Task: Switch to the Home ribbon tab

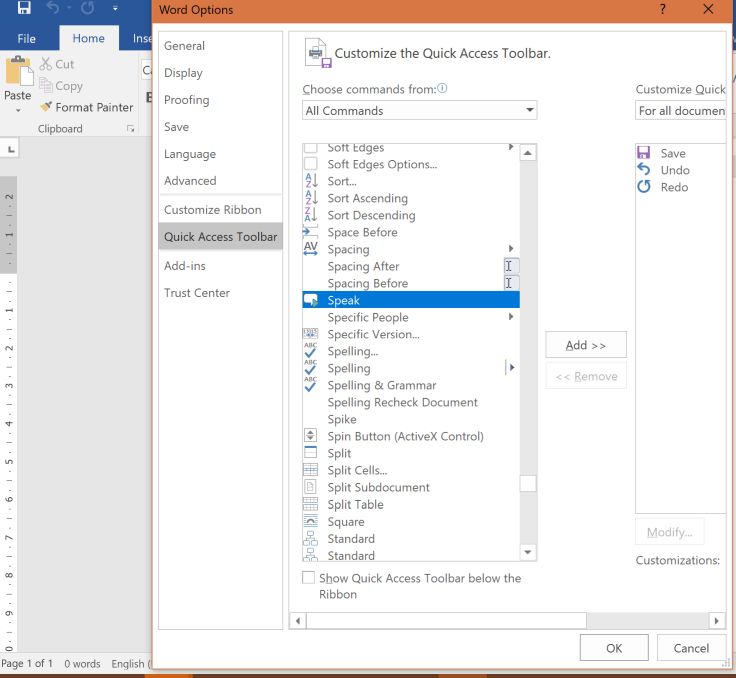Action: [88, 38]
